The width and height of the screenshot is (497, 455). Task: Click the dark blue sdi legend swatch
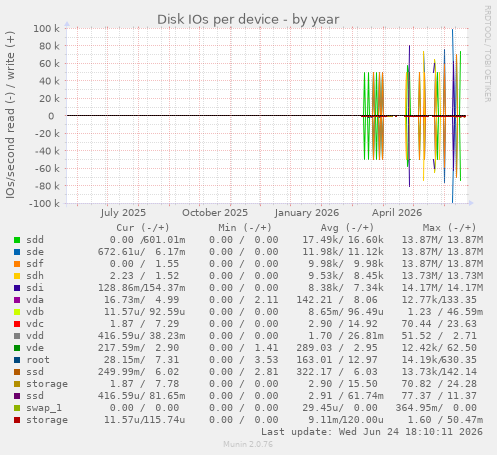(x=17, y=288)
